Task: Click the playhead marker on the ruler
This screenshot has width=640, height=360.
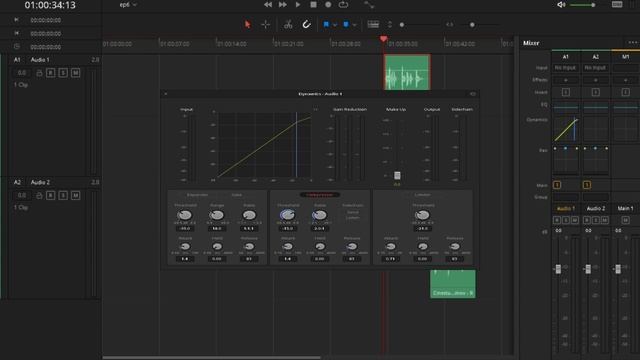Action: (x=383, y=39)
